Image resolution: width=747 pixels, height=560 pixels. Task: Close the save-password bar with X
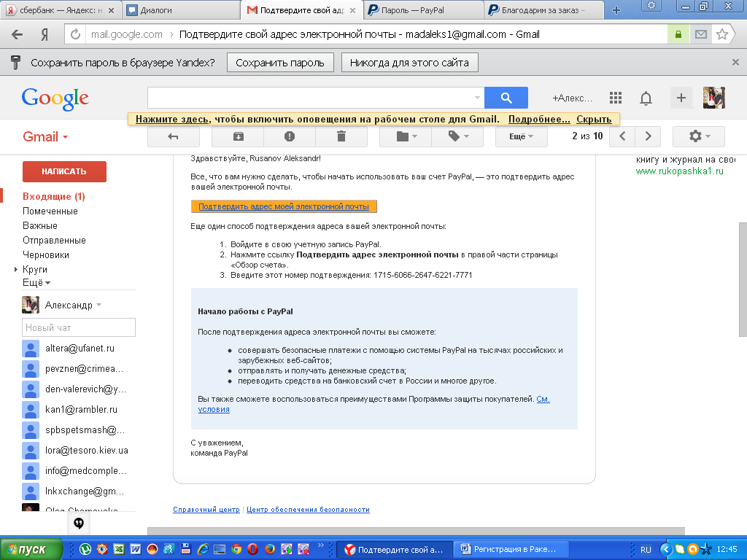(x=735, y=63)
